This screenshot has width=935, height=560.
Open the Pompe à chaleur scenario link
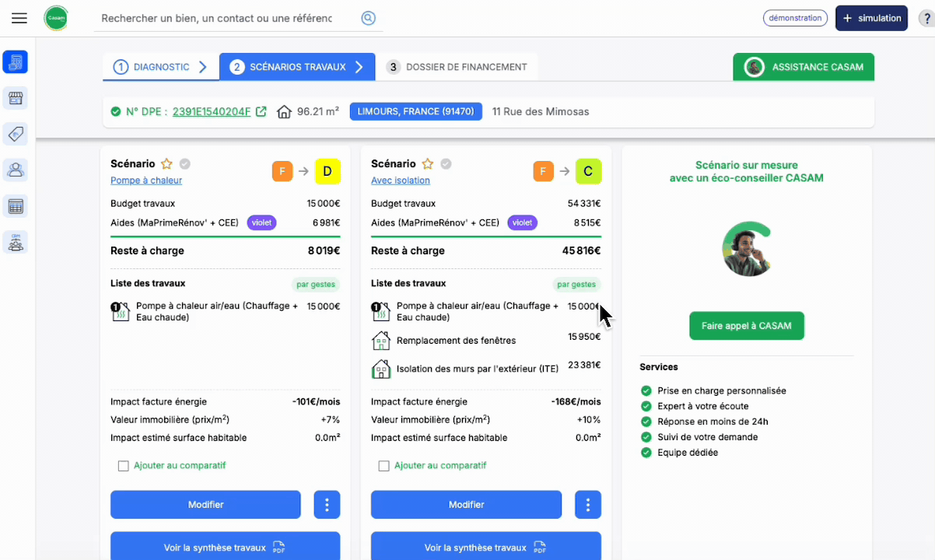(x=146, y=180)
